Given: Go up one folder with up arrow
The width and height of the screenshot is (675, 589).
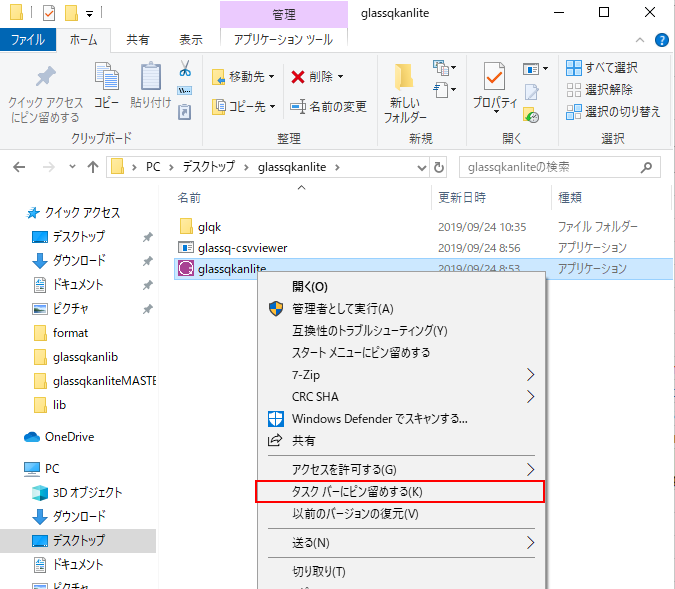Looking at the screenshot, I should pos(93,167).
